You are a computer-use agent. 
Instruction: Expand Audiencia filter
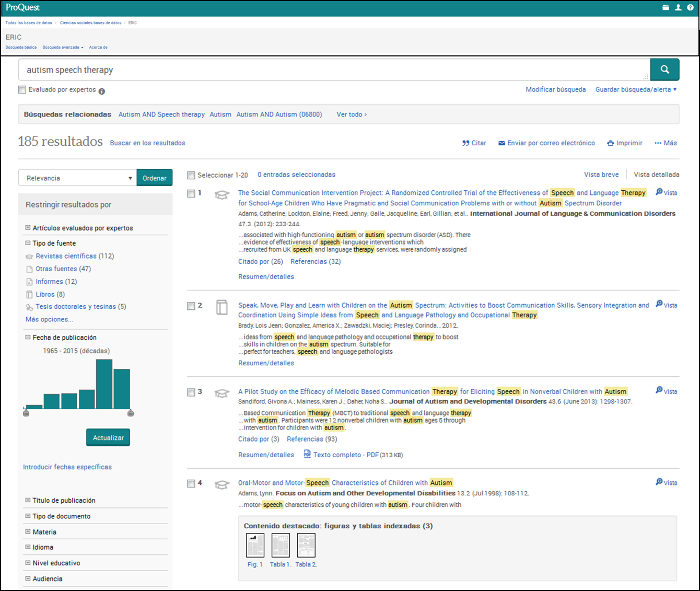(x=28, y=578)
